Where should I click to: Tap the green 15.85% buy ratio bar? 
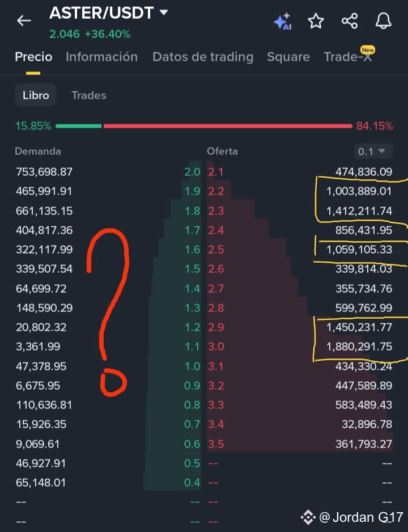pos(79,126)
